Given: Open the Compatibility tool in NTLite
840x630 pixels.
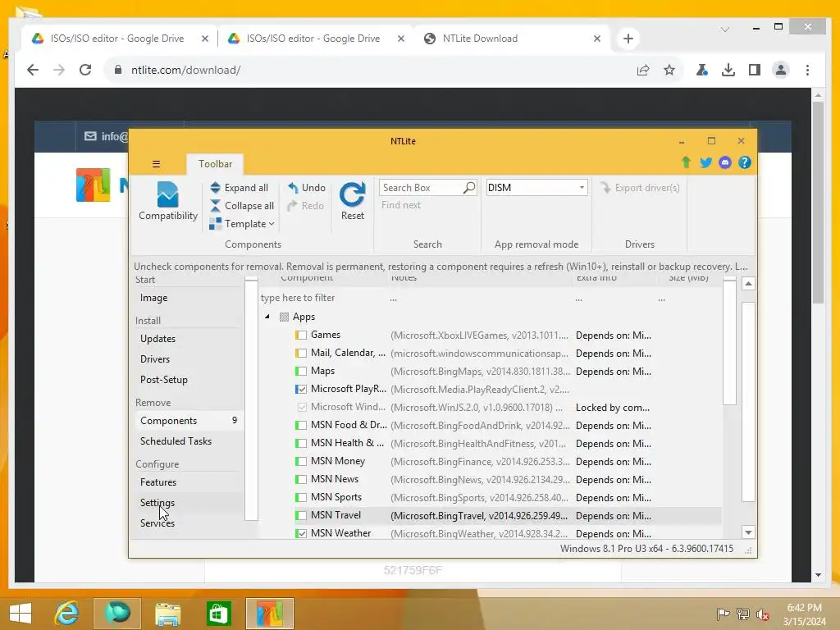Looking at the screenshot, I should point(167,202).
